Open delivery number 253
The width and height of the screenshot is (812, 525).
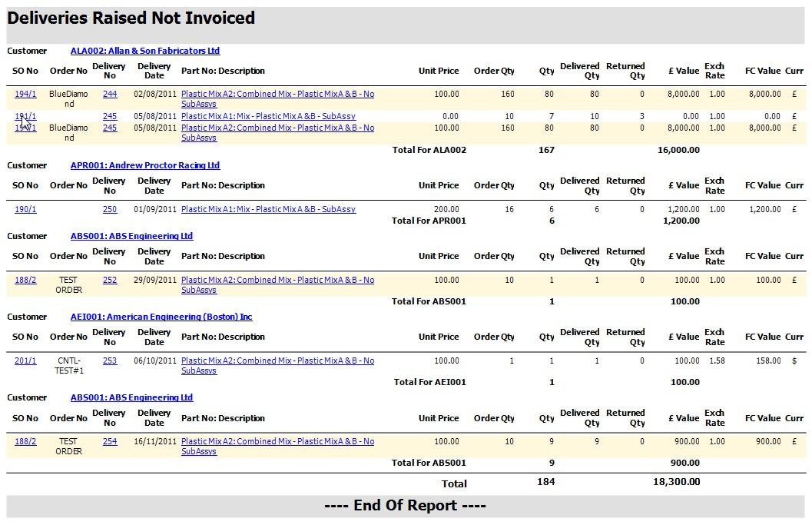pos(110,361)
